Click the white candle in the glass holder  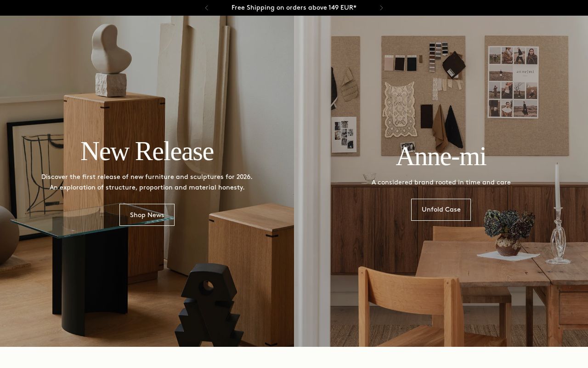coord(558,186)
